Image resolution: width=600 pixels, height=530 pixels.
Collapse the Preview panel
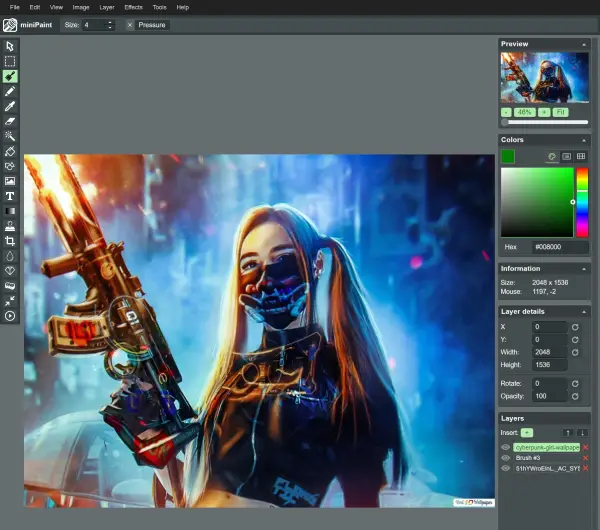coord(584,44)
